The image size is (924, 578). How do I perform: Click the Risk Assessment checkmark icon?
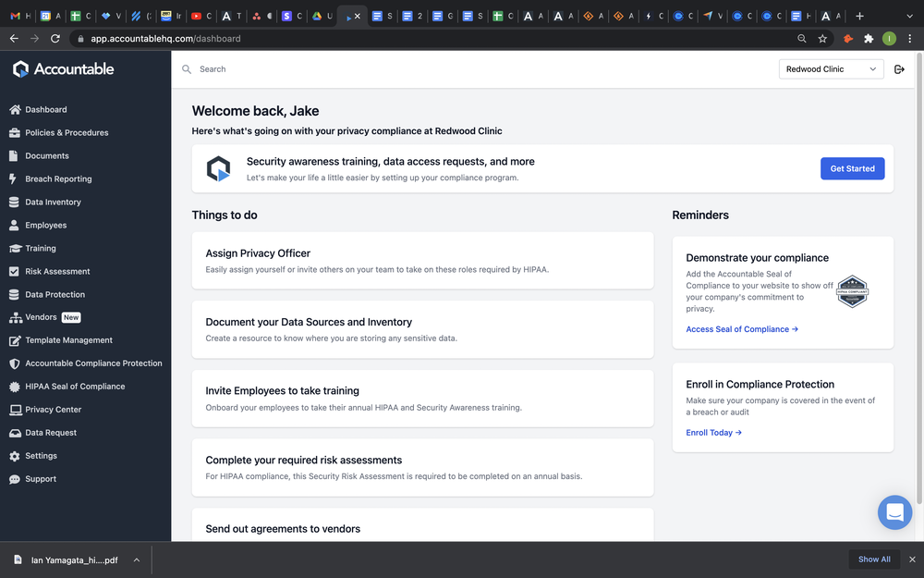click(14, 271)
